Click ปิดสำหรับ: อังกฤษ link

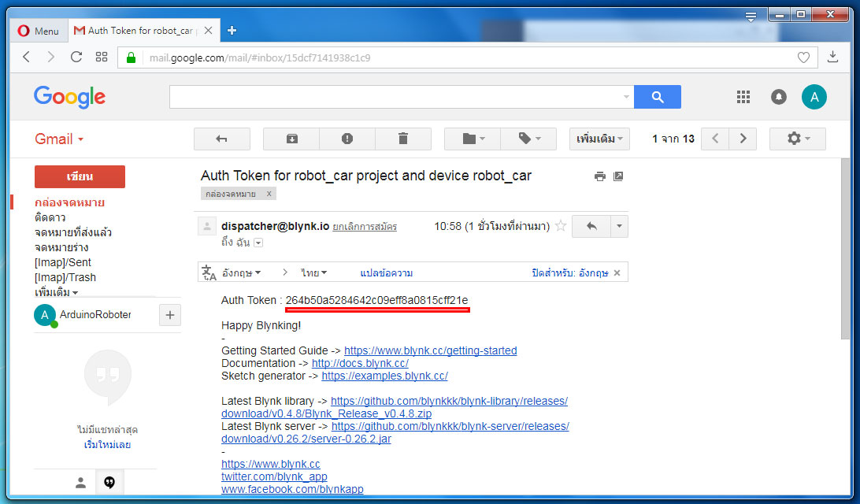[570, 272]
